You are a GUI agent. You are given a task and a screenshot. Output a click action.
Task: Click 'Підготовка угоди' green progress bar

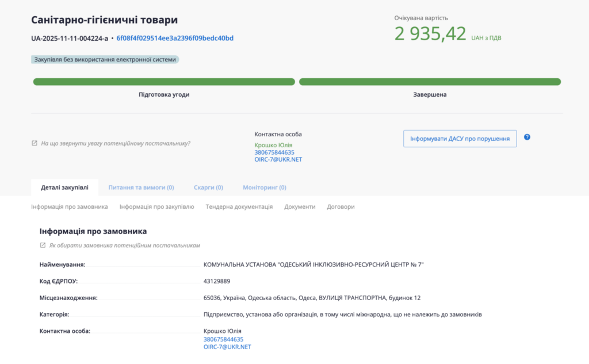coord(164,82)
